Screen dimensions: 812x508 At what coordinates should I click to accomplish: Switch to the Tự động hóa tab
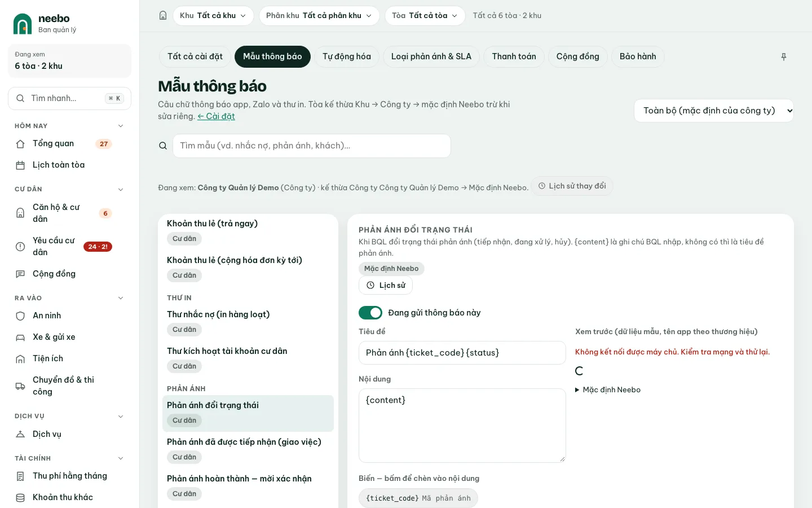(347, 56)
